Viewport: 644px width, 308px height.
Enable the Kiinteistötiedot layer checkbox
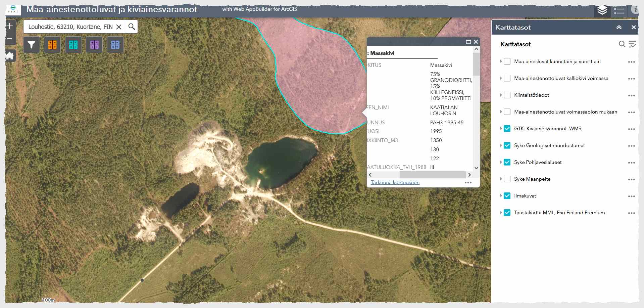point(507,95)
